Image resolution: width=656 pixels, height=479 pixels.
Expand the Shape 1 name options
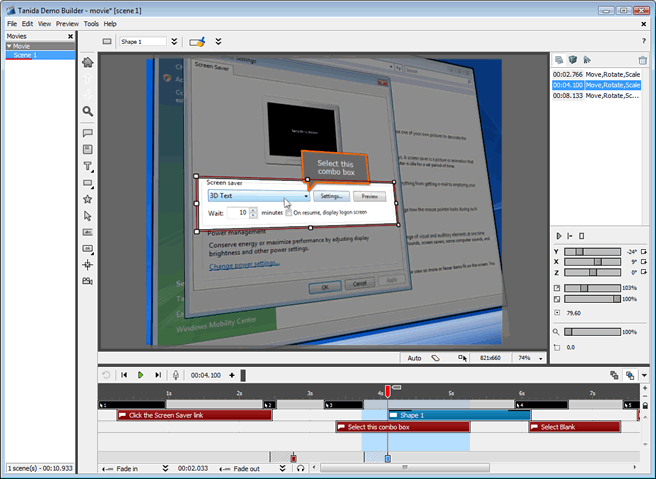pyautogui.click(x=174, y=41)
